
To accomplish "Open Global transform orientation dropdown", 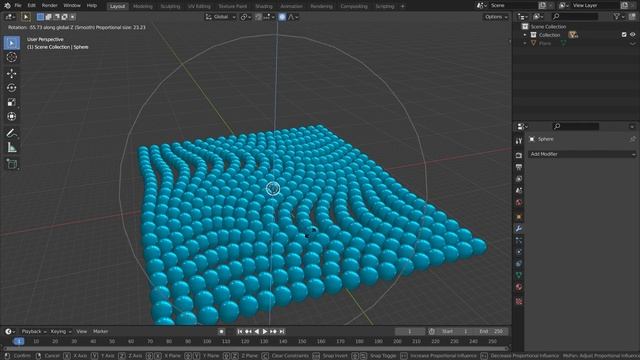I will pos(221,17).
